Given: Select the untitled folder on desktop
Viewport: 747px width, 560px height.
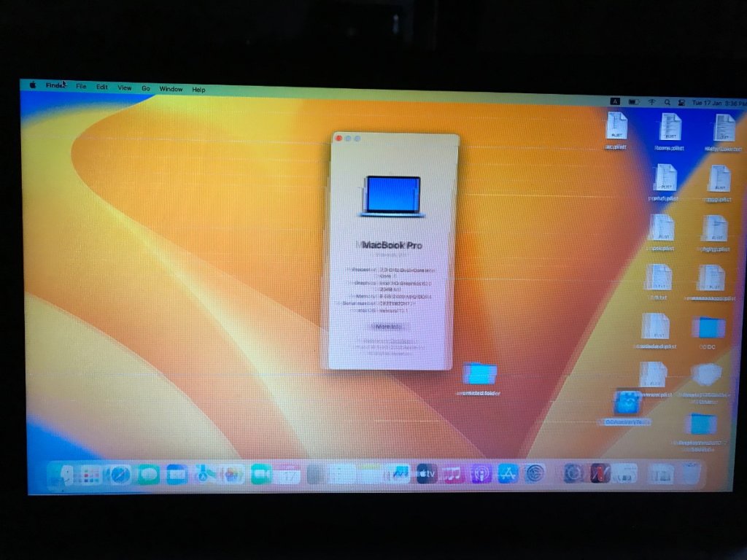Looking at the screenshot, I should click(x=480, y=376).
